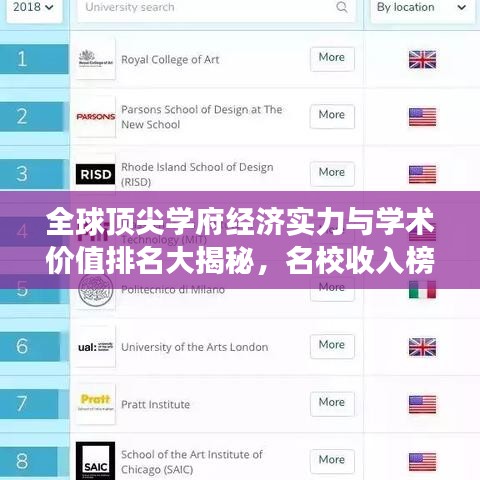Click US flag beside Parsons School
Screen dimensions: 480x480
pos(422,117)
